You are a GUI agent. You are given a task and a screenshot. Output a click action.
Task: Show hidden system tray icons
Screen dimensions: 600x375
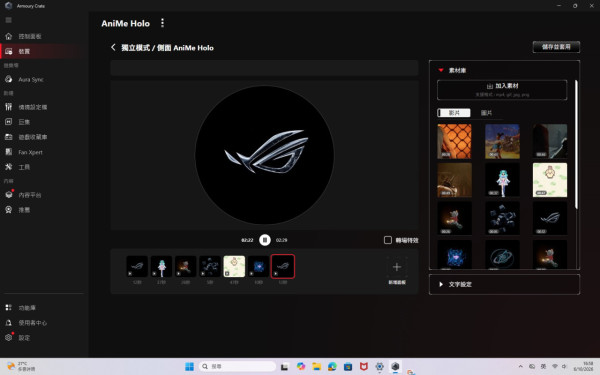pos(520,367)
